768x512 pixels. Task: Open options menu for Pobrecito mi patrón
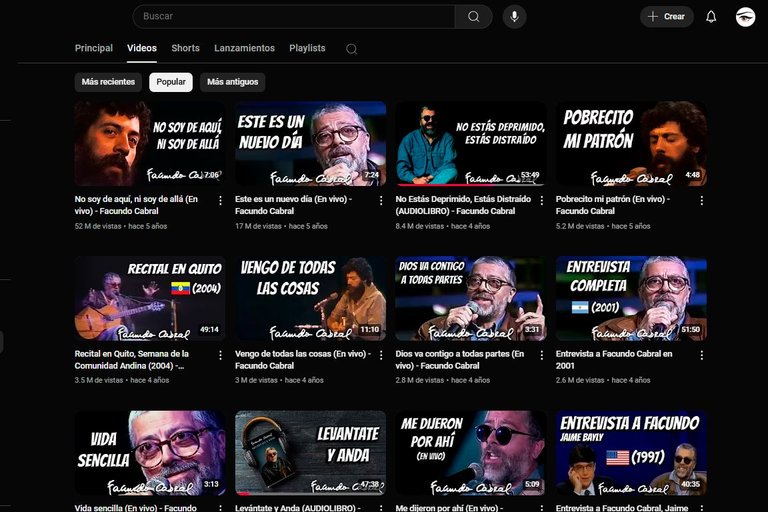pos(702,200)
